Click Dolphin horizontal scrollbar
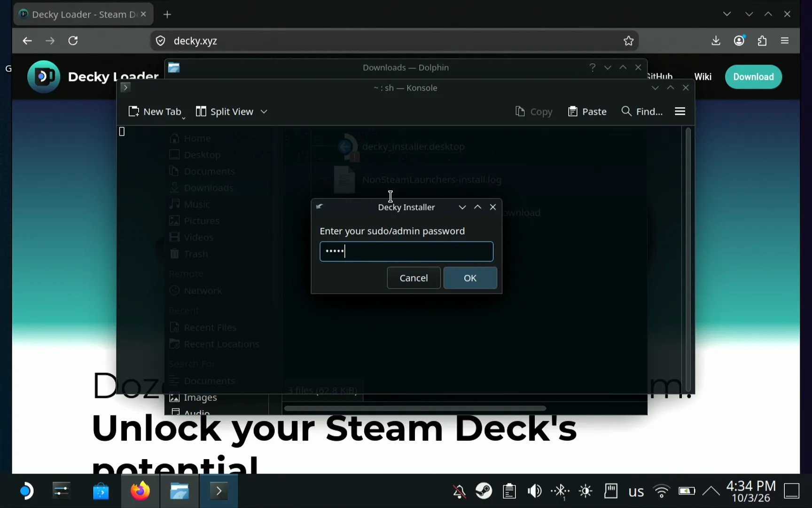Image resolution: width=812 pixels, height=508 pixels. (x=415, y=408)
